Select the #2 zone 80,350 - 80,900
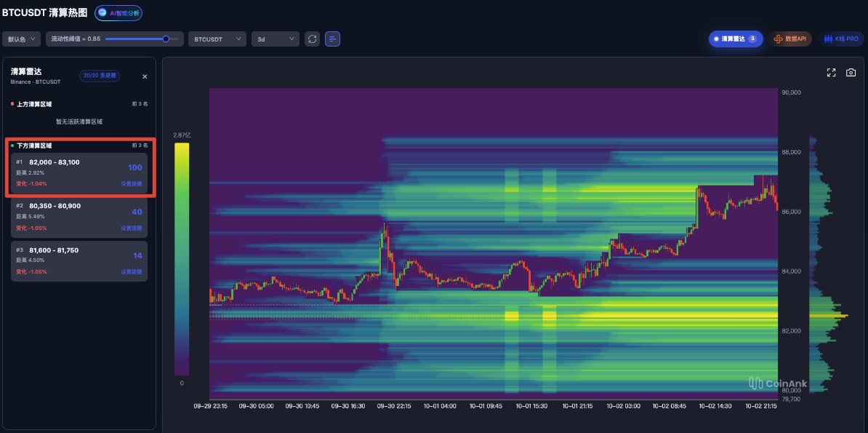The width and height of the screenshot is (868, 433). pyautogui.click(x=79, y=218)
